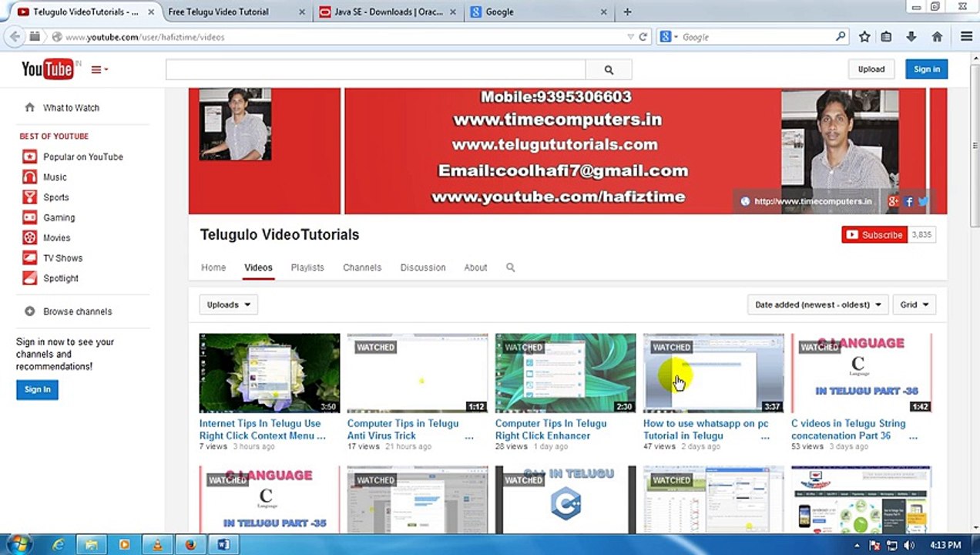The width and height of the screenshot is (980, 555).
Task: Click the YouTube search input field
Action: point(375,69)
